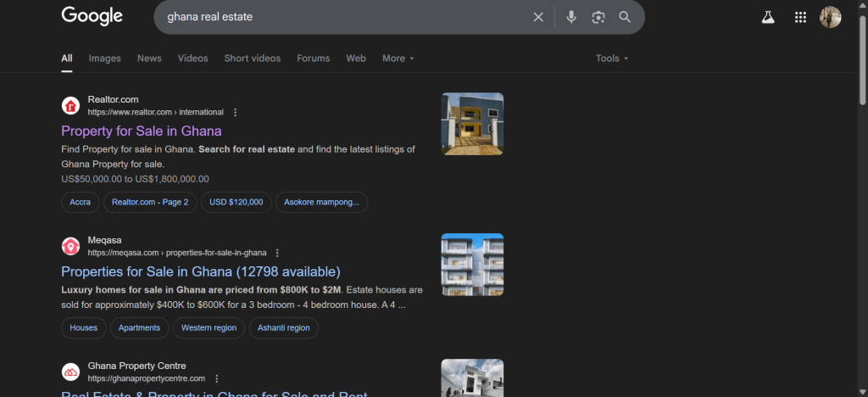Open the Google apps grid
Image resolution: width=868 pixels, height=397 pixels.
[800, 17]
